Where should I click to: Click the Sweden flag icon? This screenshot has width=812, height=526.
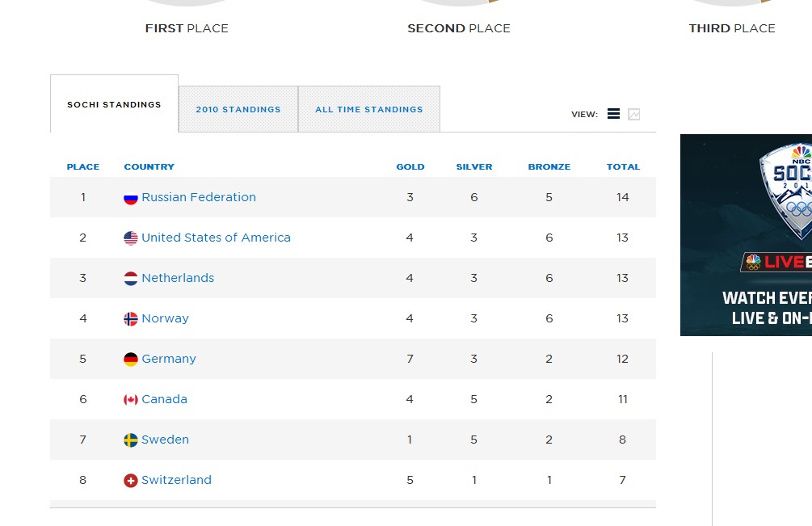click(131, 440)
